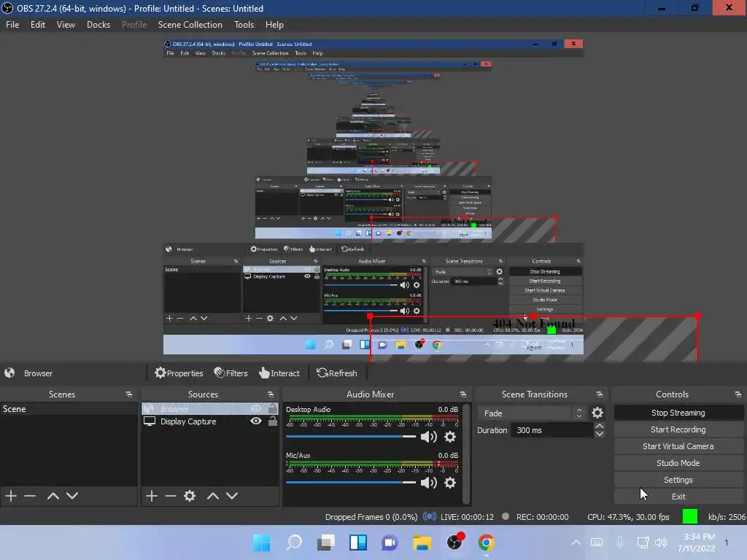This screenshot has width=747, height=560.
Task: Pop out the Sources dock
Action: (270, 394)
